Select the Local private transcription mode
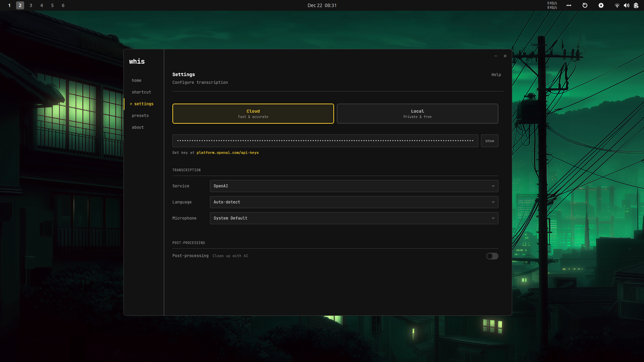644x362 pixels. tap(417, 114)
